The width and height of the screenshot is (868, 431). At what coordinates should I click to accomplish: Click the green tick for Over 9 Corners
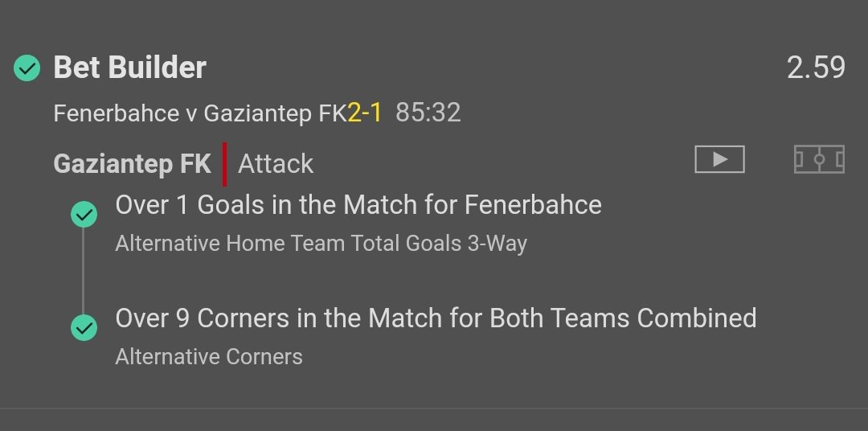tap(84, 328)
